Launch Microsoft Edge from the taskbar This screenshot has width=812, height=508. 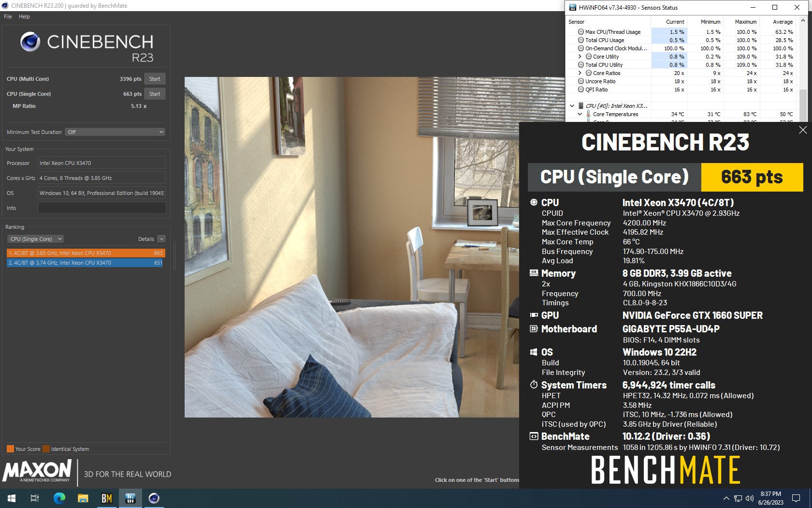59,498
